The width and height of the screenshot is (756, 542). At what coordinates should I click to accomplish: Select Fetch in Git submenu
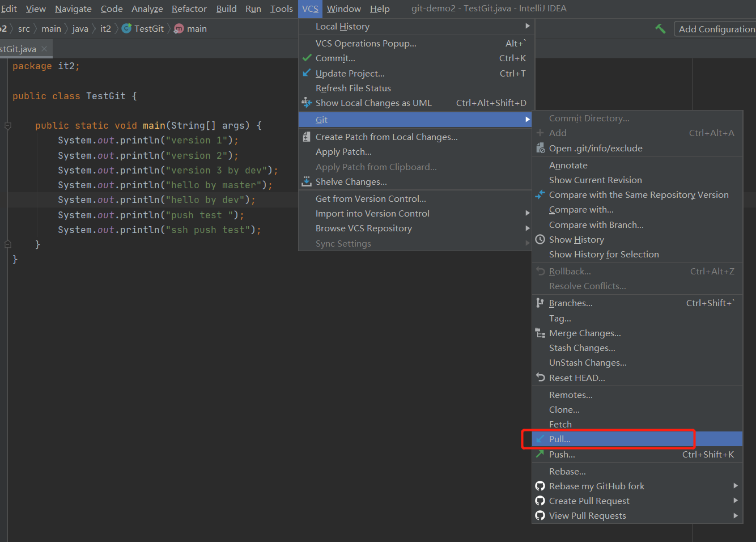pos(638,424)
